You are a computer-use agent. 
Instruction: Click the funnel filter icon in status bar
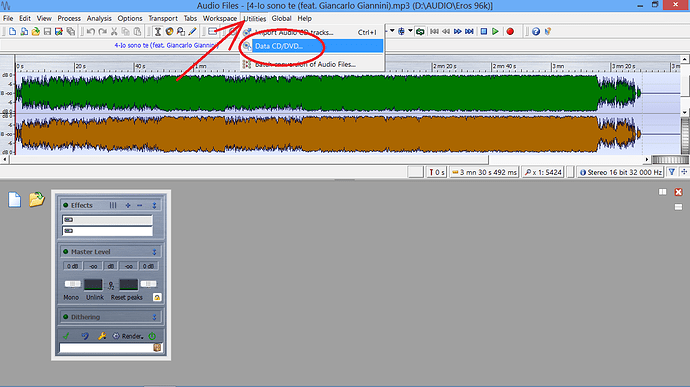(672, 172)
